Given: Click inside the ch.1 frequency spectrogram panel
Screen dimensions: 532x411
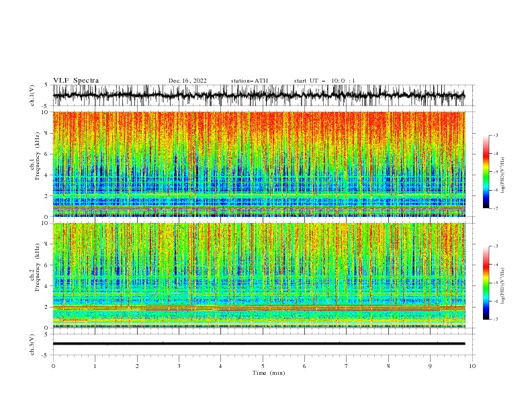Looking at the screenshot, I should click(259, 164).
